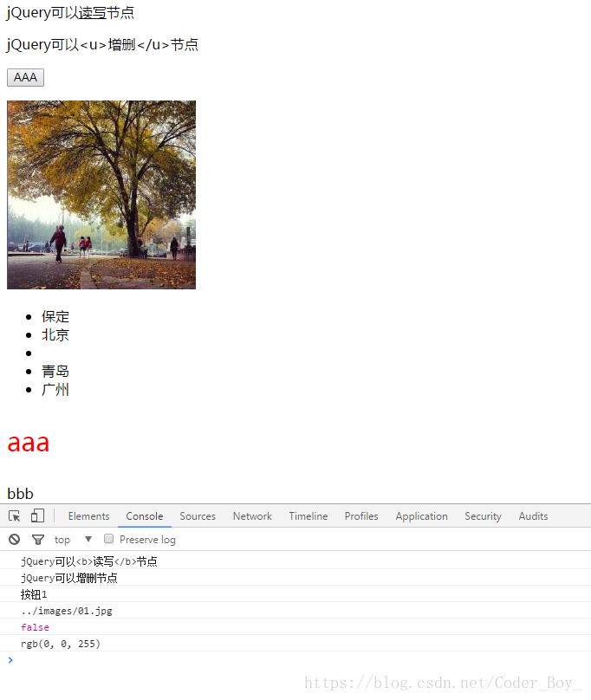
Task: Open the console filter funnel icon
Action: pos(38,540)
